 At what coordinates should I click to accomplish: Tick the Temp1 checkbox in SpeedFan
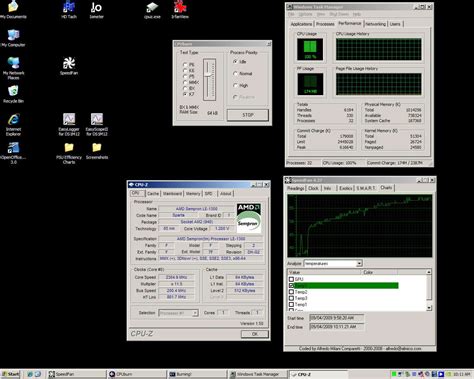click(291, 304)
